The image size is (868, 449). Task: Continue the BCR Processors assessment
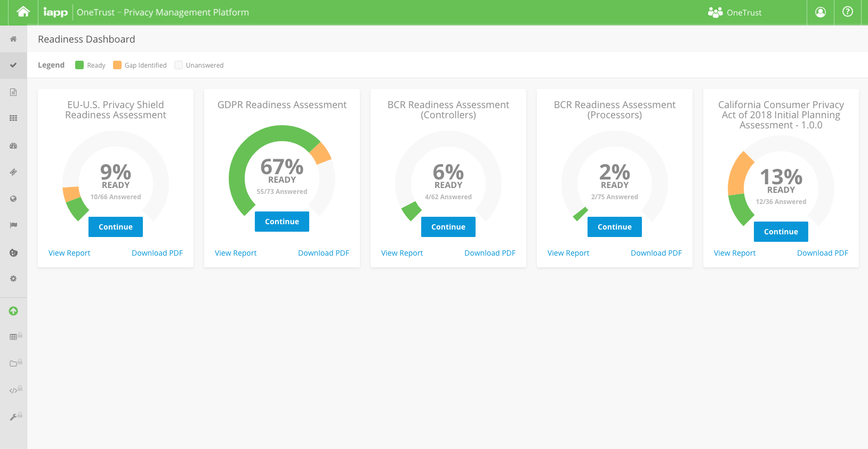coord(615,227)
